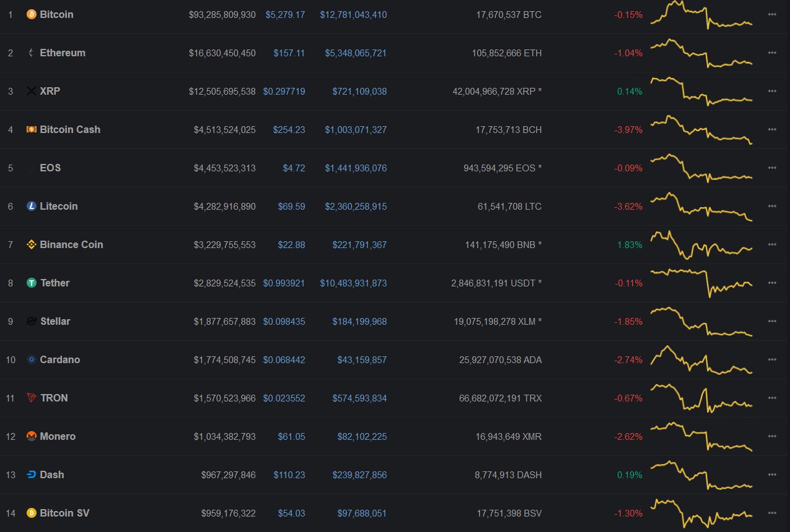
Task: Click the Litecoin logo icon
Action: tap(32, 206)
